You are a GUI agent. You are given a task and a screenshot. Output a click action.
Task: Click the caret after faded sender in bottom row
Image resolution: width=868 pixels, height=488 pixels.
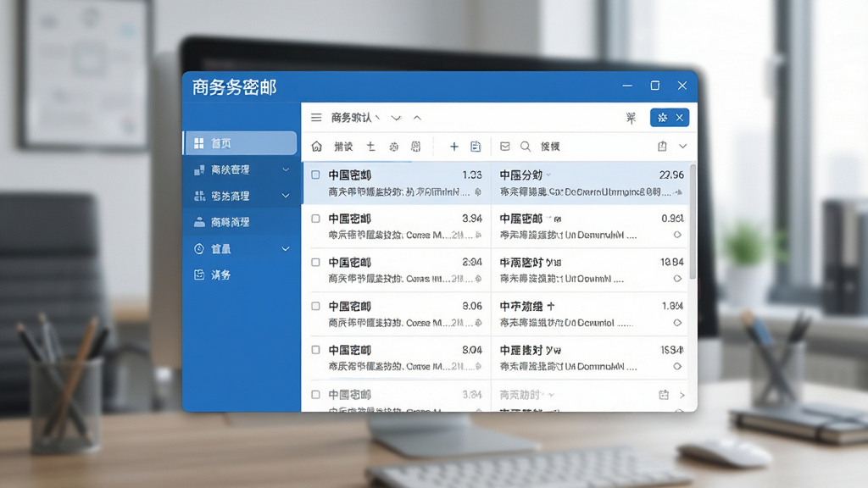coord(551,395)
